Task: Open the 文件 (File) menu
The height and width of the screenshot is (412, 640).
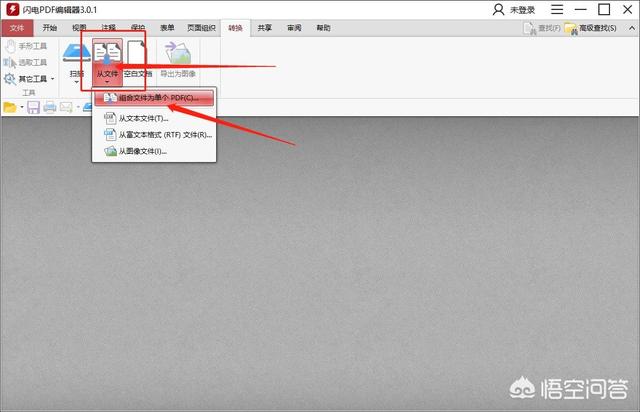Action: pos(17,28)
